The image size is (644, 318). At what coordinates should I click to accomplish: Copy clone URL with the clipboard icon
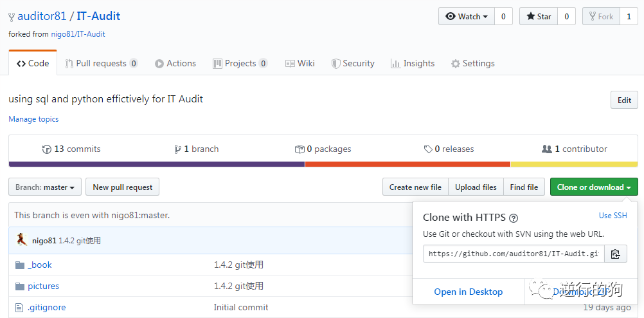click(x=615, y=254)
